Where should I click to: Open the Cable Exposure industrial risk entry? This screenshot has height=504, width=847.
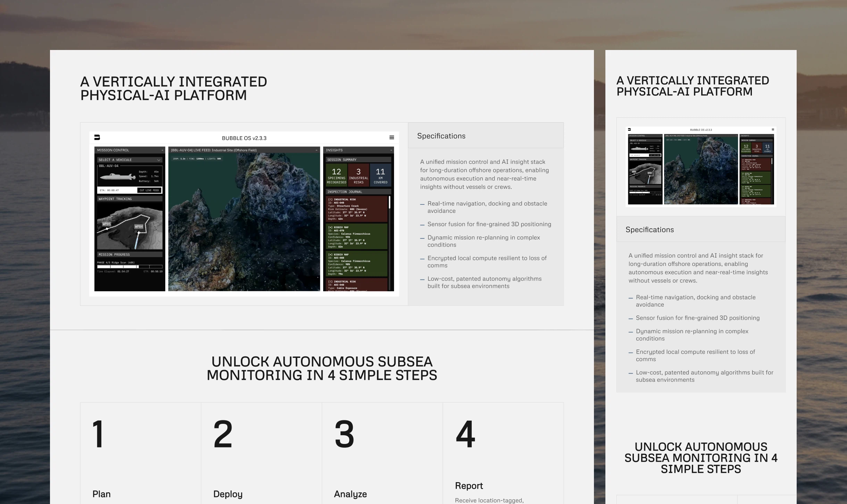(357, 285)
